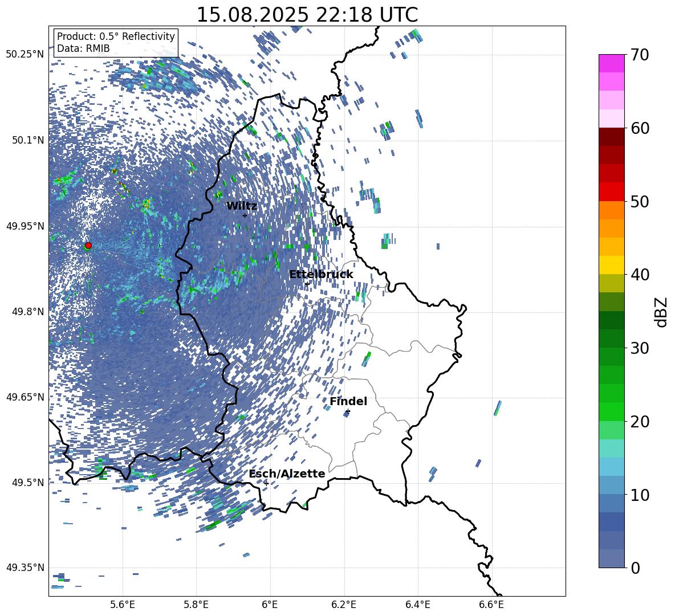Viewport: 675px width, 616px height.
Task: Click the Wiltz city label
Action: point(242,206)
